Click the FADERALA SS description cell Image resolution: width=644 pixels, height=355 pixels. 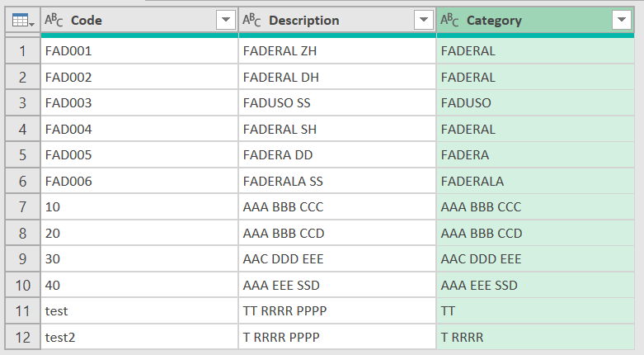click(x=337, y=181)
